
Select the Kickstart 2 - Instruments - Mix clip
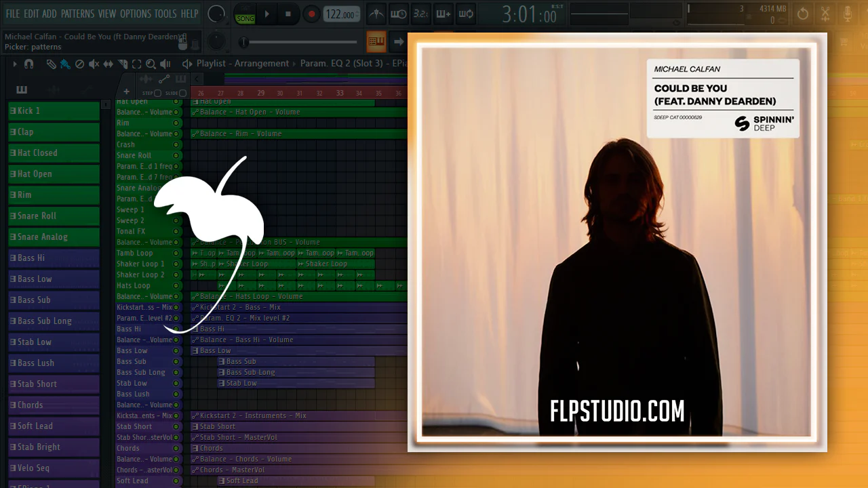(x=299, y=415)
